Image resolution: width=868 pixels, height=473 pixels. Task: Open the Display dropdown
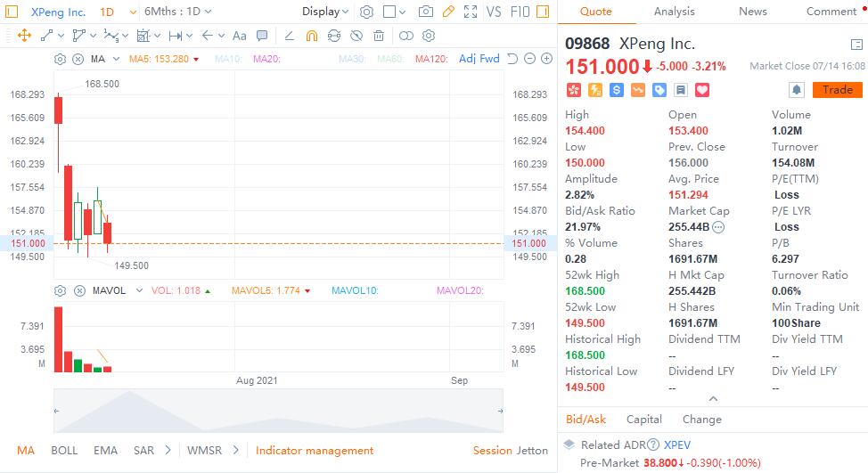(325, 12)
